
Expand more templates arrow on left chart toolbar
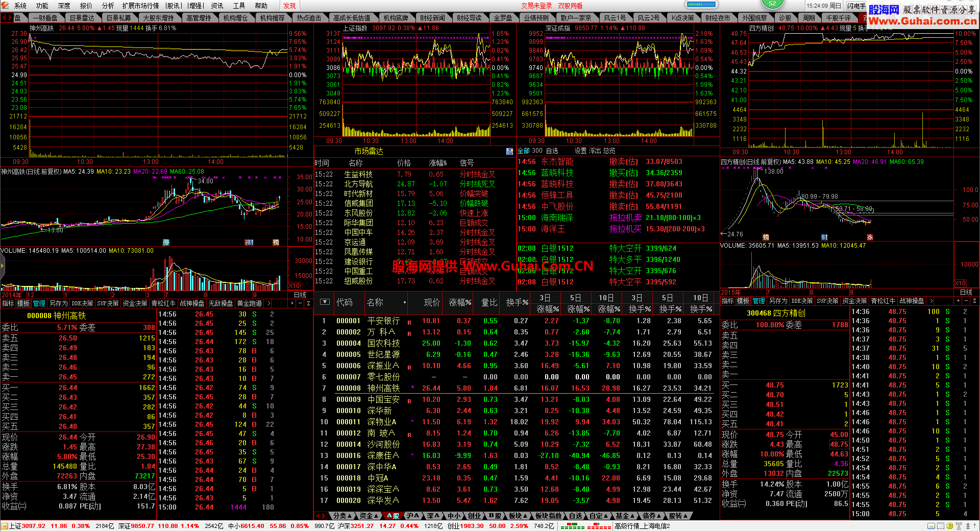pos(270,303)
